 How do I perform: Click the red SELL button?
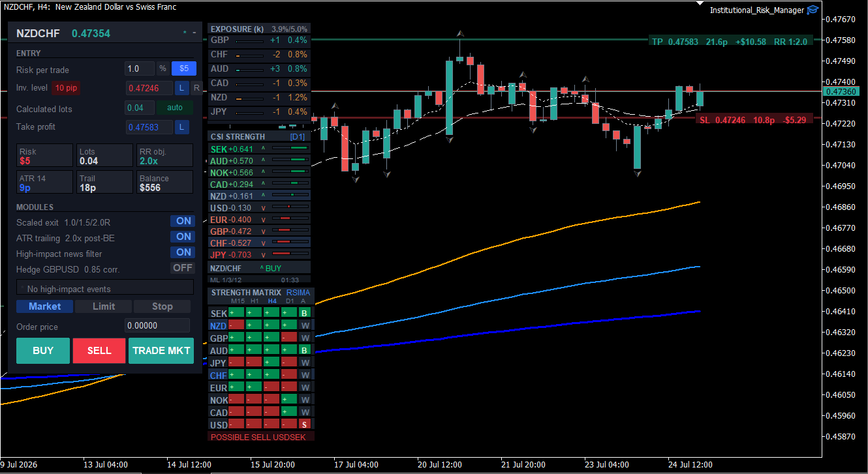(x=99, y=351)
